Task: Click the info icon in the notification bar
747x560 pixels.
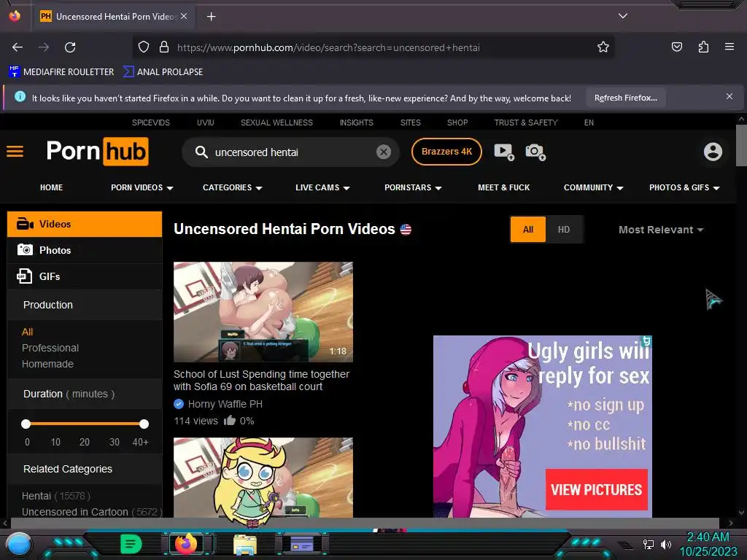Action: coord(20,97)
